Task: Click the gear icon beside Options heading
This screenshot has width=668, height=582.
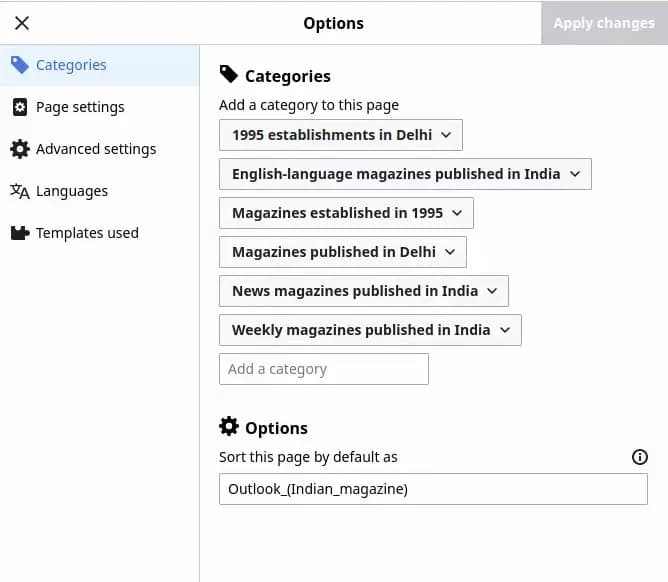Action: point(229,426)
